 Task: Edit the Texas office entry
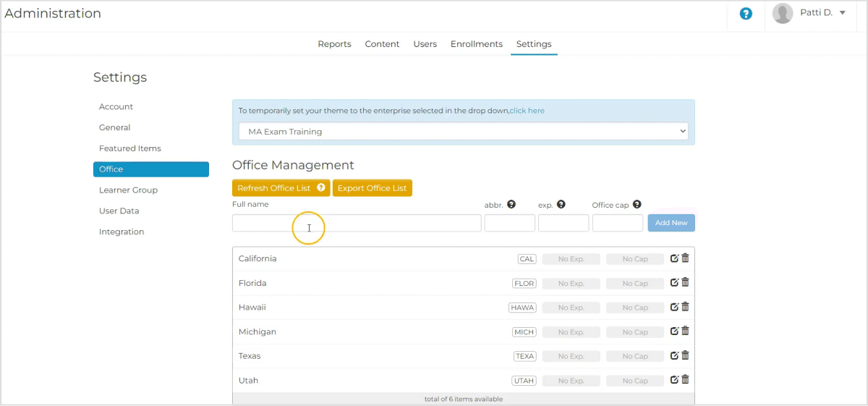675,355
